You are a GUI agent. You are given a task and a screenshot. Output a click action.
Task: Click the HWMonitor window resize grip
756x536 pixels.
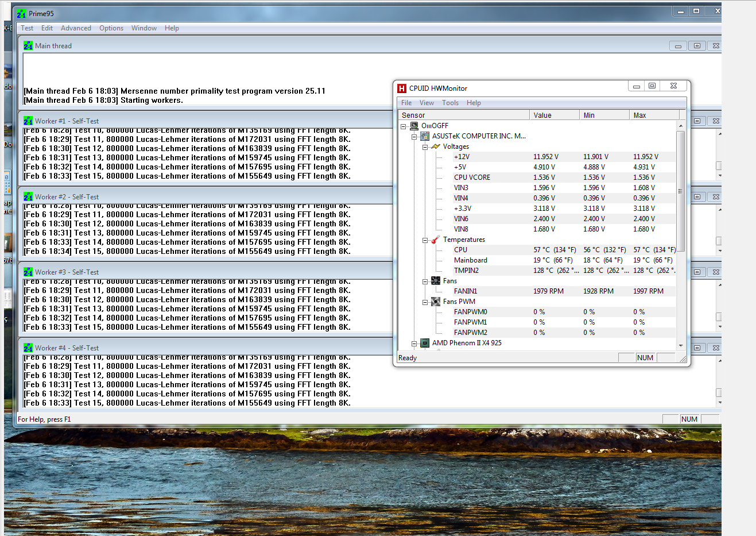[x=683, y=358]
